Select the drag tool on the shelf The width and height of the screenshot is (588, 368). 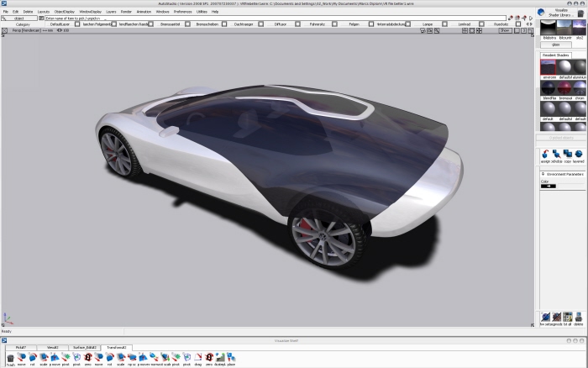(198, 357)
